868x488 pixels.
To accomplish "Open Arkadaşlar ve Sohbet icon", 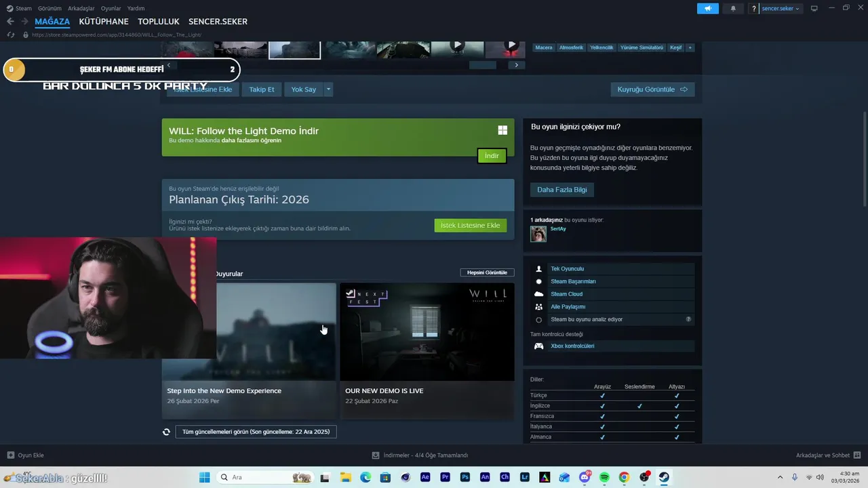I will pos(856,455).
